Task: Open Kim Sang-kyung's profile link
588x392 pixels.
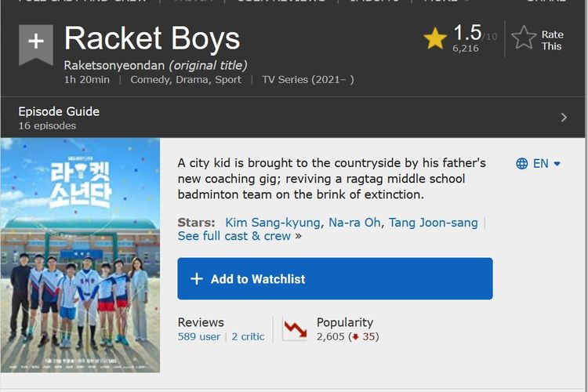Action: pyautogui.click(x=273, y=223)
